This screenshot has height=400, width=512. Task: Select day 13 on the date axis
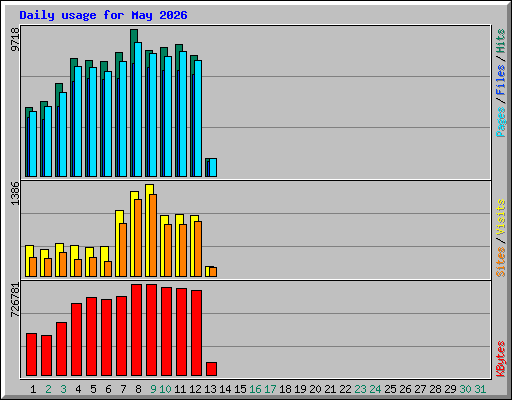point(210,389)
